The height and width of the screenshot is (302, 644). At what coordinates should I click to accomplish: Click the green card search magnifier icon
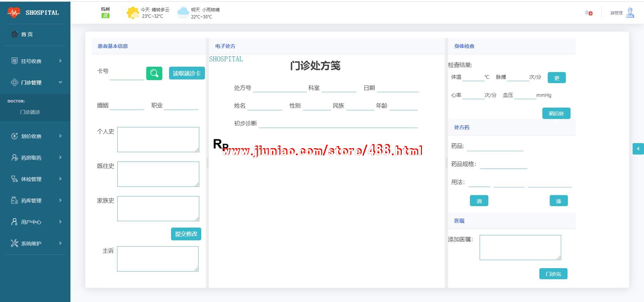coord(154,73)
